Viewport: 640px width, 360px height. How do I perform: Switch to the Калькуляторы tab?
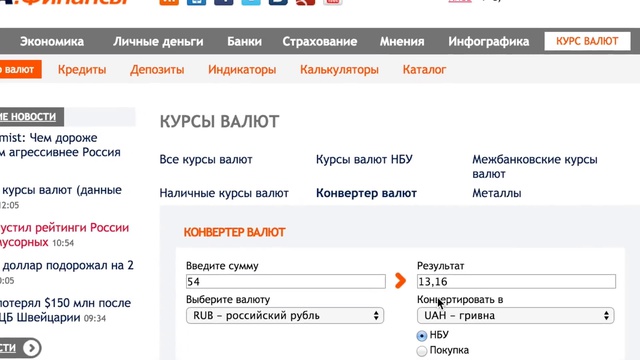tap(339, 69)
